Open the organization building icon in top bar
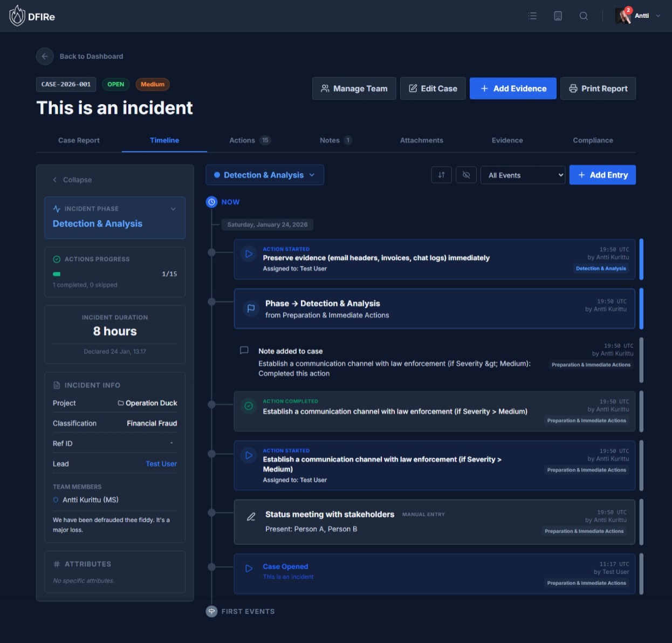The image size is (672, 643). (x=558, y=16)
